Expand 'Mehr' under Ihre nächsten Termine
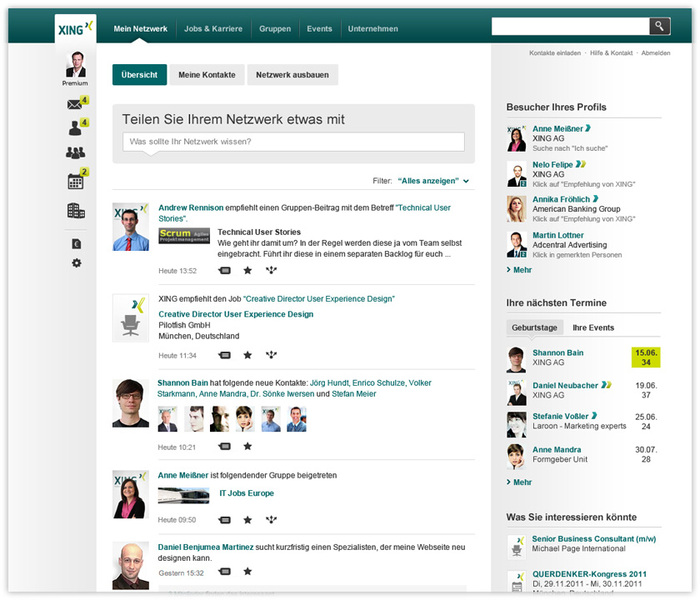This screenshot has width=700, height=600. (519, 482)
